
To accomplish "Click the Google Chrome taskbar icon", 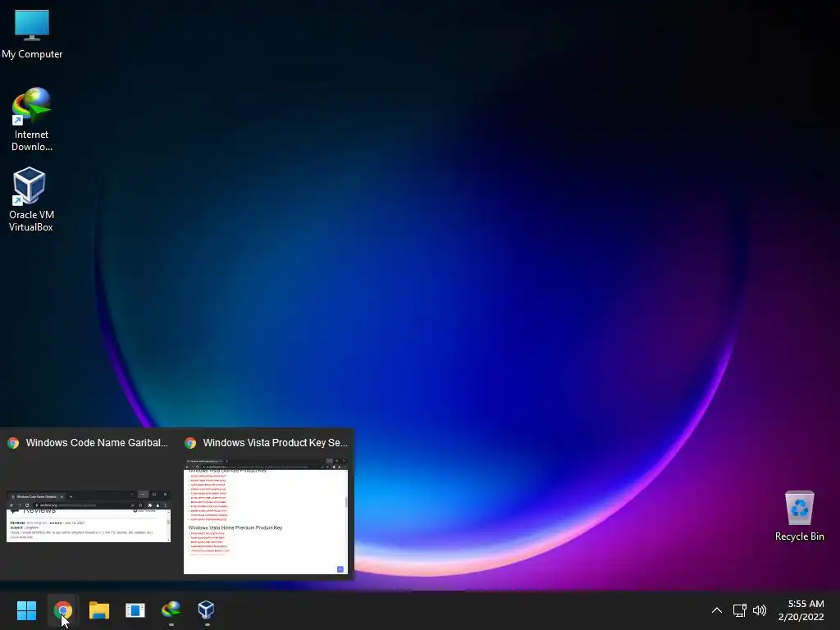I will click(x=62, y=610).
